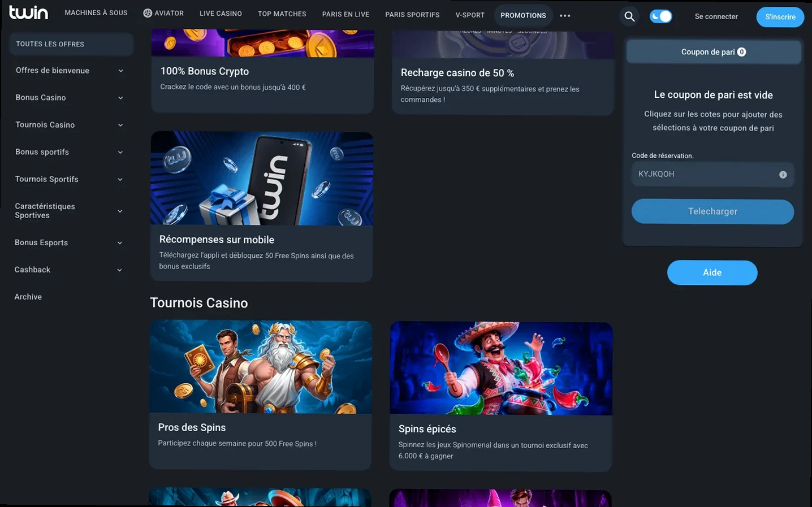Click the Aviator icon in navigation
Viewport: 812px width, 507px height.
point(148,13)
